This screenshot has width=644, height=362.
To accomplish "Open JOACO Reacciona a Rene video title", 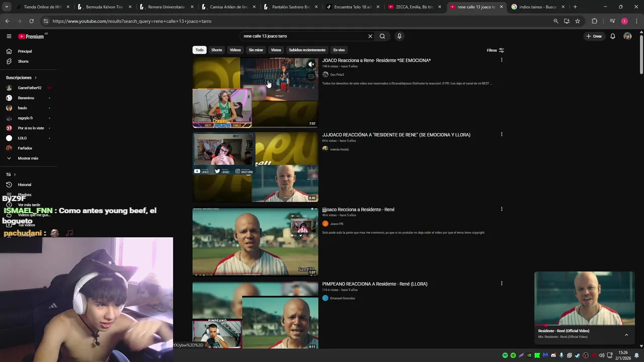I will pos(376,60).
